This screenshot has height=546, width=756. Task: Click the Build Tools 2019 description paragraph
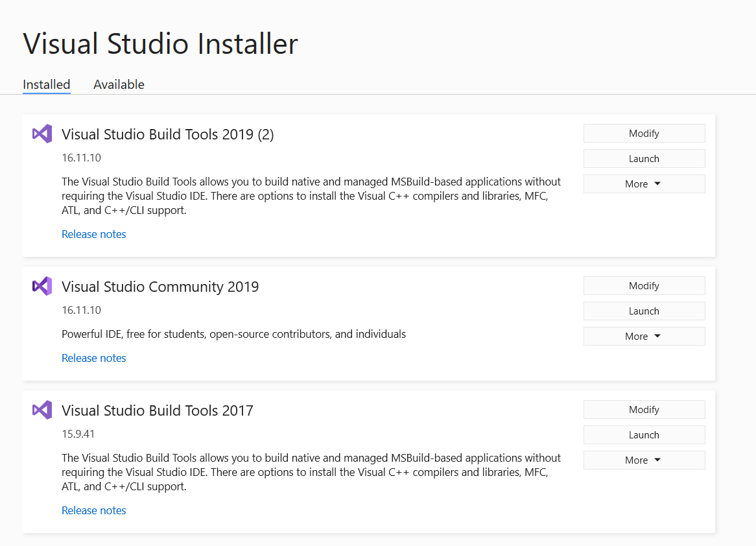pyautogui.click(x=311, y=196)
